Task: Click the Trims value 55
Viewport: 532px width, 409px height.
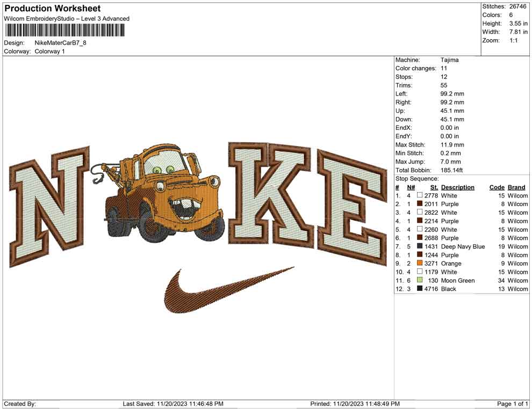Action: pos(444,85)
